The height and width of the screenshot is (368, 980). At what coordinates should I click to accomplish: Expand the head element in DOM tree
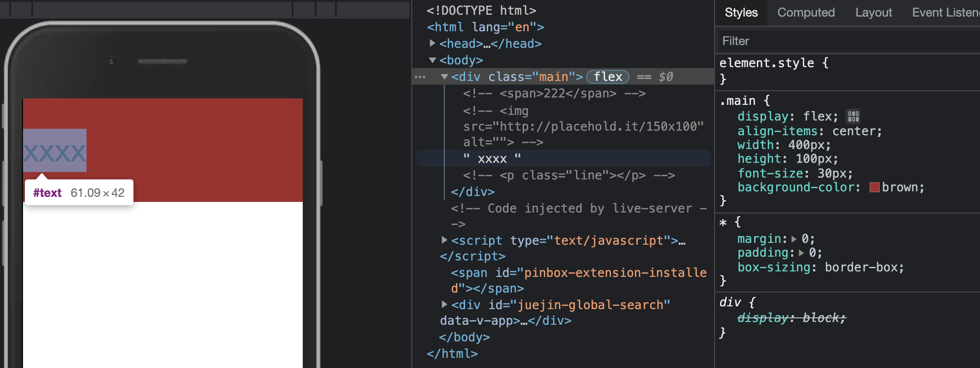tap(432, 43)
